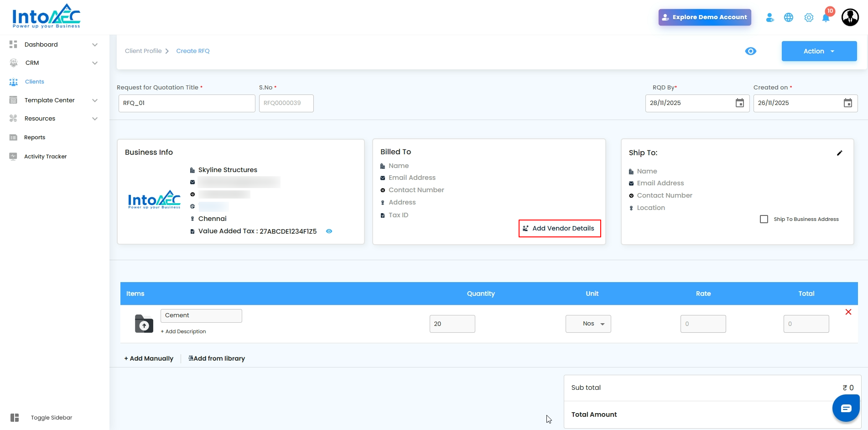868x430 pixels.
Task: Go to Activity Tracker in sidebar
Action: click(45, 157)
